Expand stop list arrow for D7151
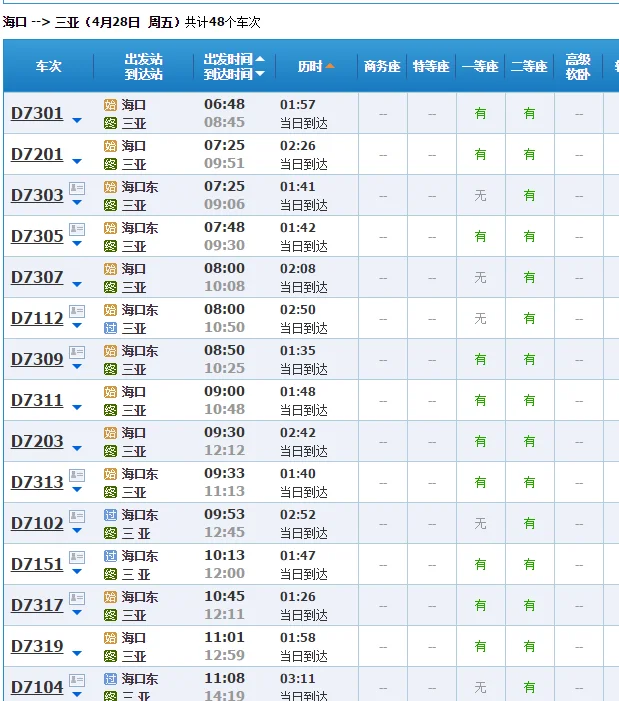The width and height of the screenshot is (619, 701). tap(77, 571)
